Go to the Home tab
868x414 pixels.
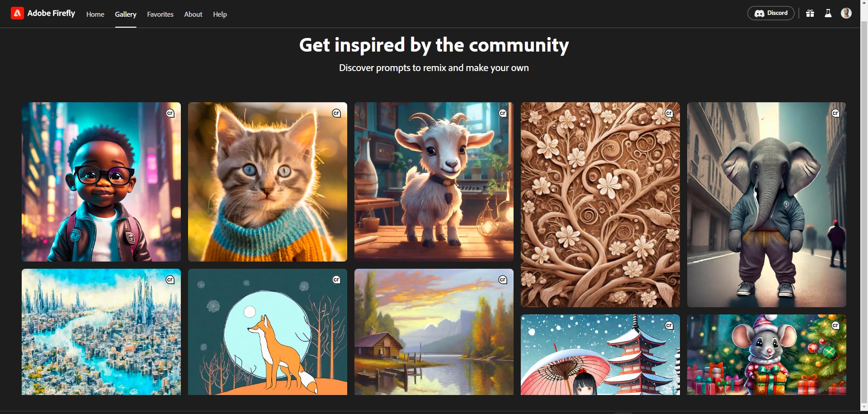coord(95,14)
